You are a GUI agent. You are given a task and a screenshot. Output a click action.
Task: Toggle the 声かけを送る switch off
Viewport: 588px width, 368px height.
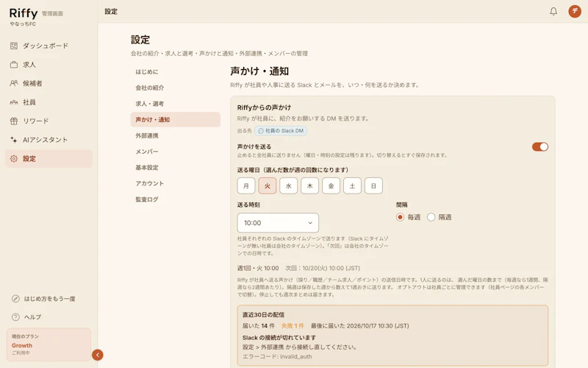click(540, 146)
